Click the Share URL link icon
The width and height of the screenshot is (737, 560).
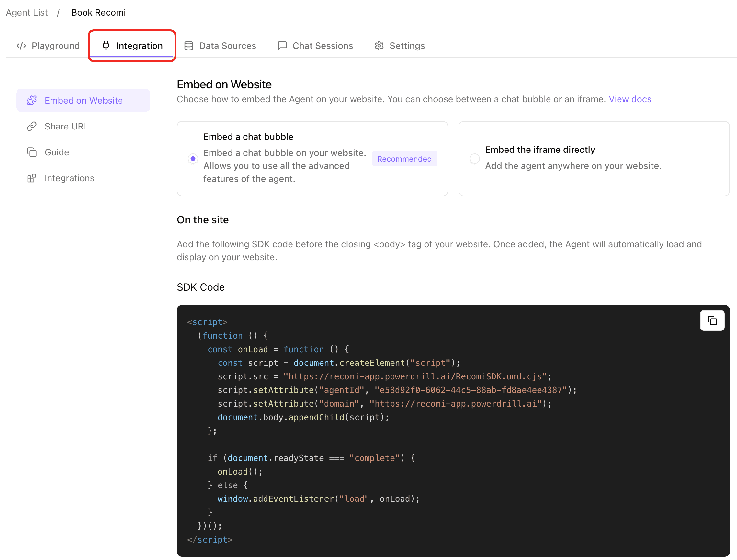pyautogui.click(x=32, y=126)
